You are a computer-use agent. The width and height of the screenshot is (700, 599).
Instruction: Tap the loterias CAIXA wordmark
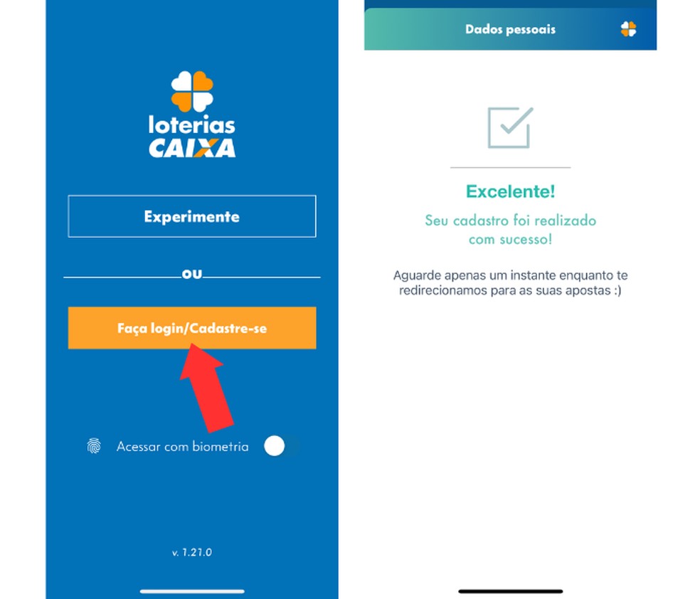192,137
